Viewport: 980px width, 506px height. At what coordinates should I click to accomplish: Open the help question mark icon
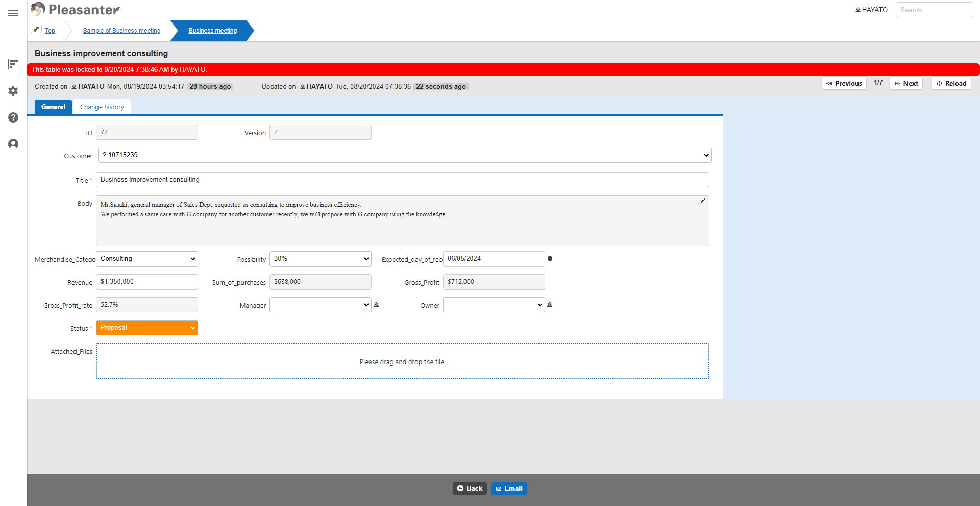[13, 117]
